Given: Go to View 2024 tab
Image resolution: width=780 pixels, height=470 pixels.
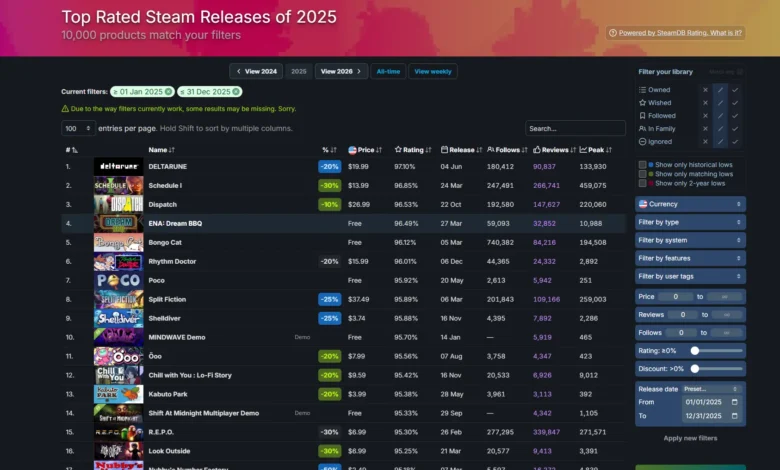Looking at the screenshot, I should tap(256, 71).
